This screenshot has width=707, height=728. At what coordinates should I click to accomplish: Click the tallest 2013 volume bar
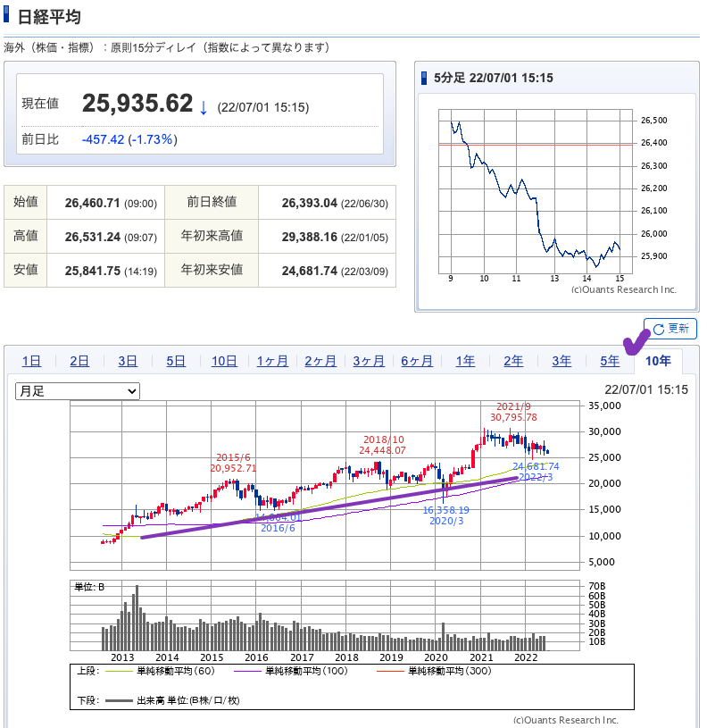coord(137,617)
